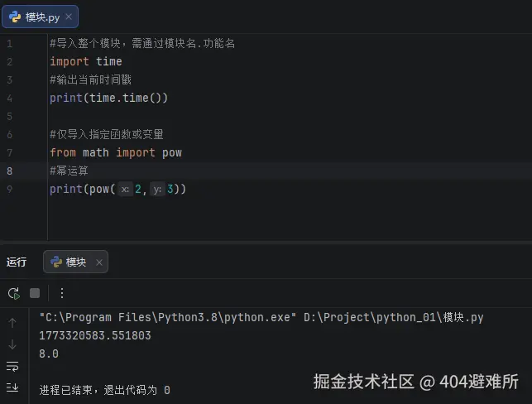
Task: Select the 模块.py editor tab
Action: [x=40, y=17]
